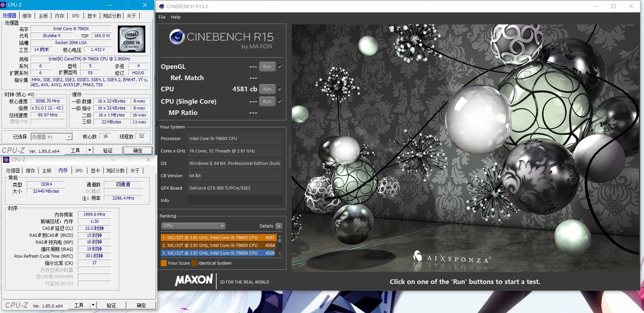The height and width of the screenshot is (313, 644).
Task: Click the core speed value 5098.70 MHz
Action: click(48, 101)
